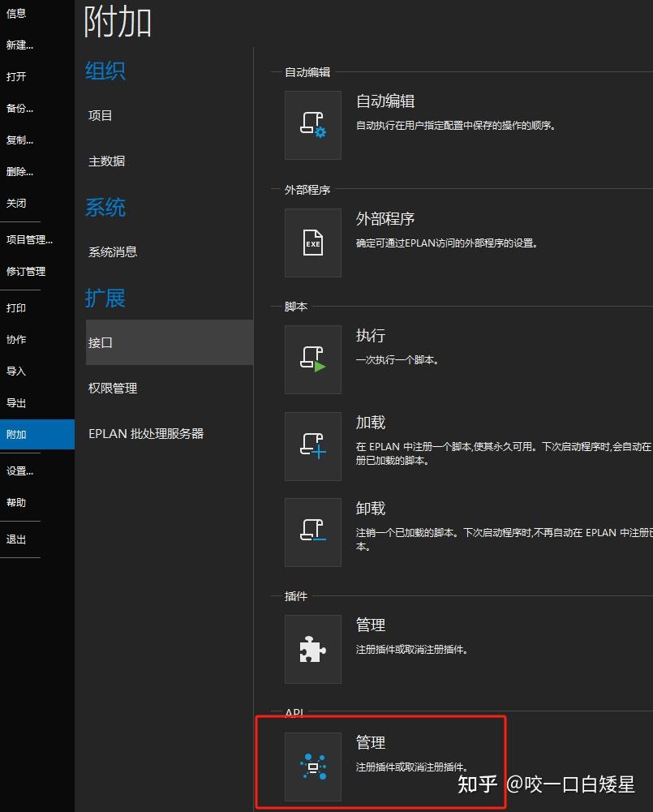Click the 加载 load-script icon

pos(313,446)
